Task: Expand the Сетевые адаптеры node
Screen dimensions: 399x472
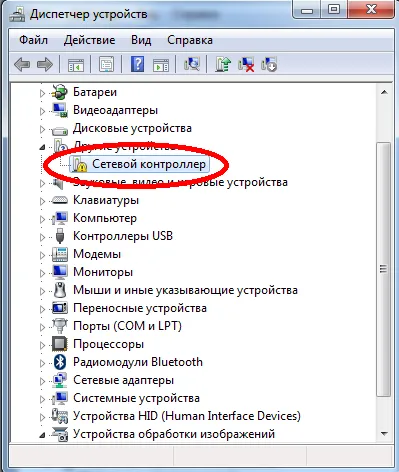Action: pos(42,381)
